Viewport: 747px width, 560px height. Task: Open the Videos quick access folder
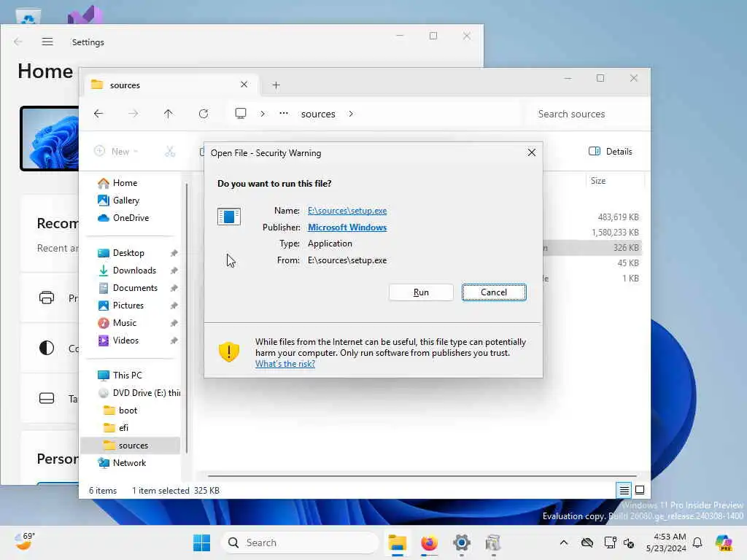tap(125, 341)
